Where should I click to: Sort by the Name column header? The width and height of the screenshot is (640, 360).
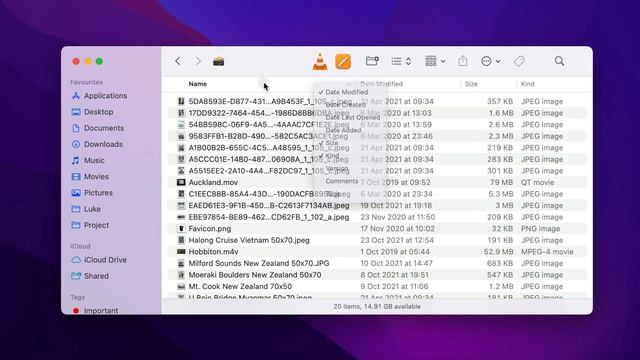(198, 84)
